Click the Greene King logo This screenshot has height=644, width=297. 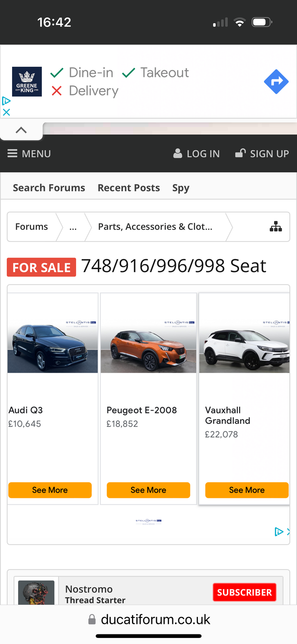click(27, 82)
